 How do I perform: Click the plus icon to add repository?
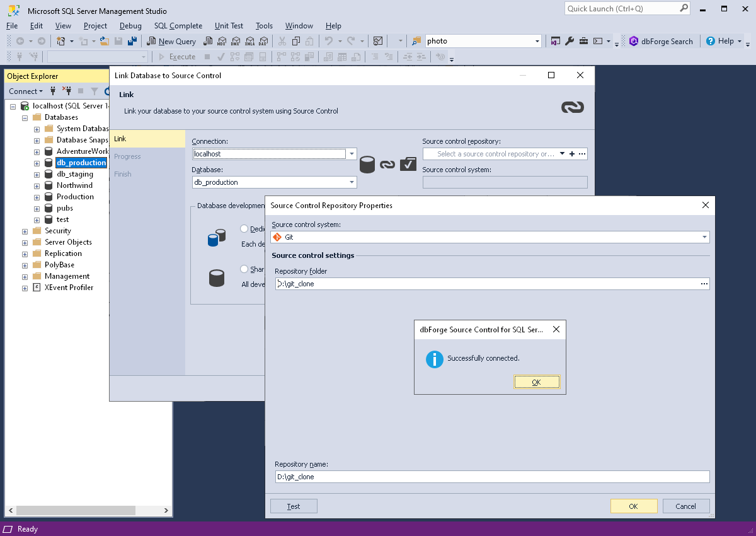(572, 154)
